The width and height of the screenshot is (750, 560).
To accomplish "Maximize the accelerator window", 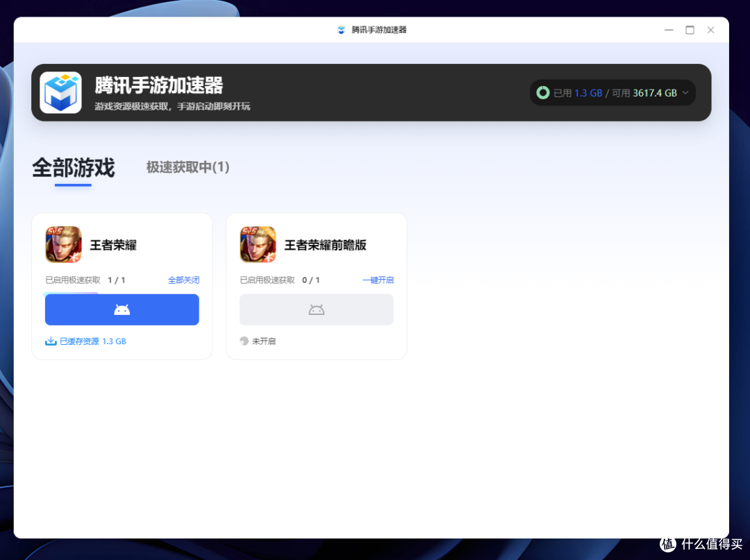I will click(690, 30).
